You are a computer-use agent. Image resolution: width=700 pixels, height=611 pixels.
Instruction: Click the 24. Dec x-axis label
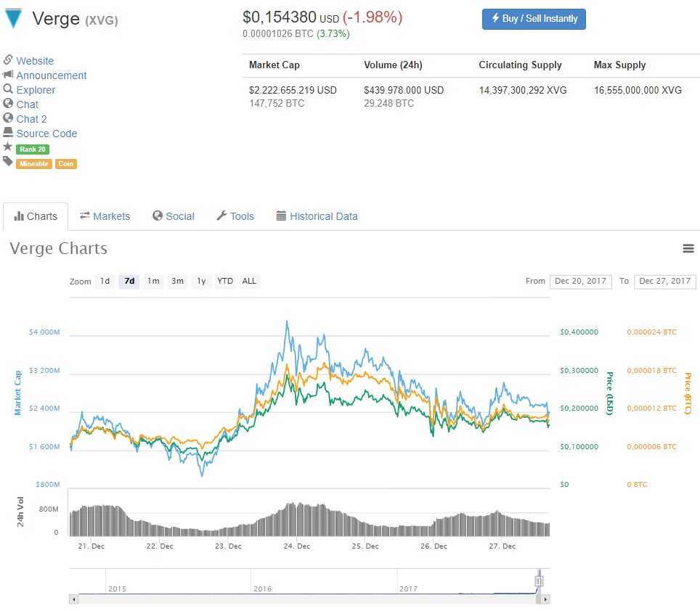pyautogui.click(x=297, y=546)
